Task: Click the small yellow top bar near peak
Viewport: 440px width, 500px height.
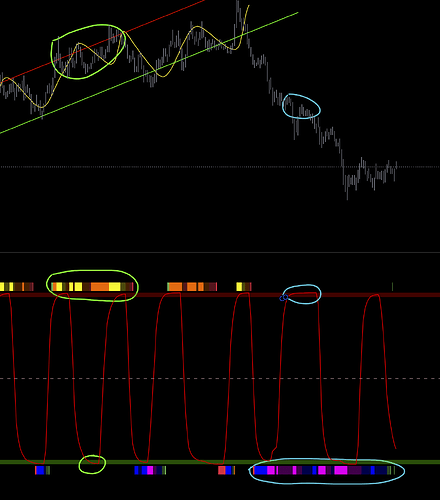Action: click(239, 287)
